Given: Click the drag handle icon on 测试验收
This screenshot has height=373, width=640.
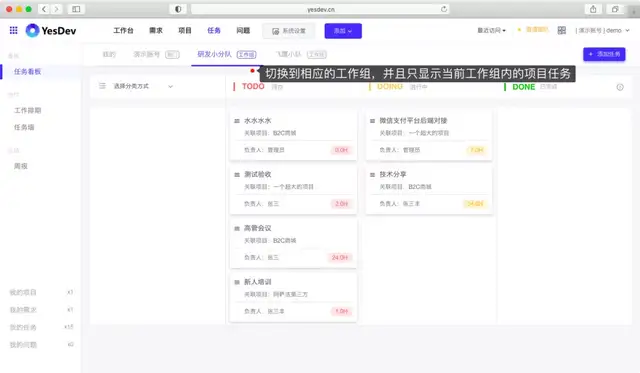Looking at the screenshot, I should click(237, 175).
